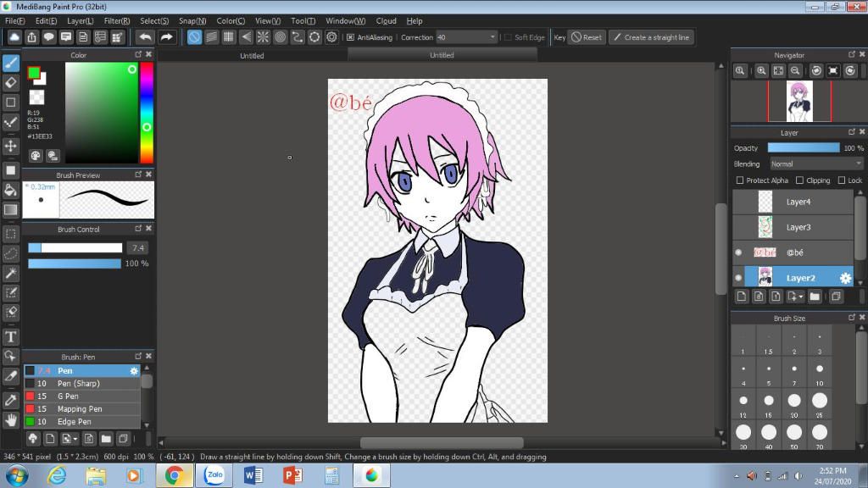Open the Correction value dropdown
This screenshot has height=488, width=868.
pyautogui.click(x=492, y=37)
